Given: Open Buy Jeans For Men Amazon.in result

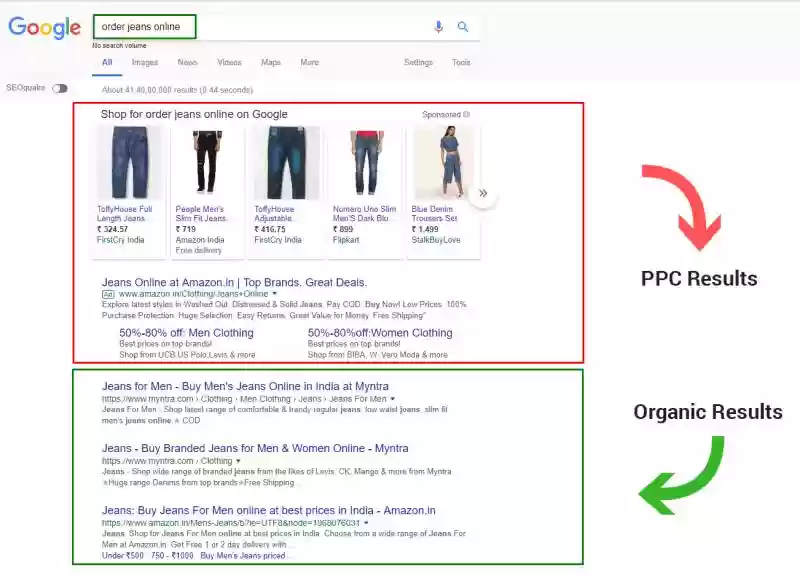Looking at the screenshot, I should tap(269, 510).
